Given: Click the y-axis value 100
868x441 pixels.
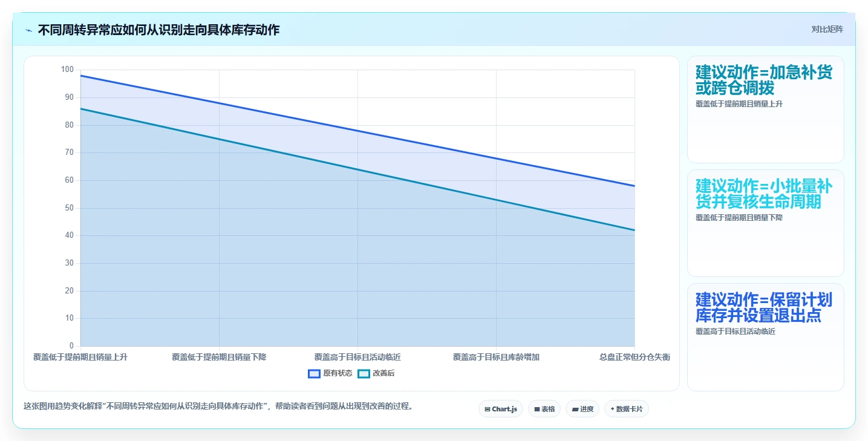Looking at the screenshot, I should pyautogui.click(x=67, y=70).
